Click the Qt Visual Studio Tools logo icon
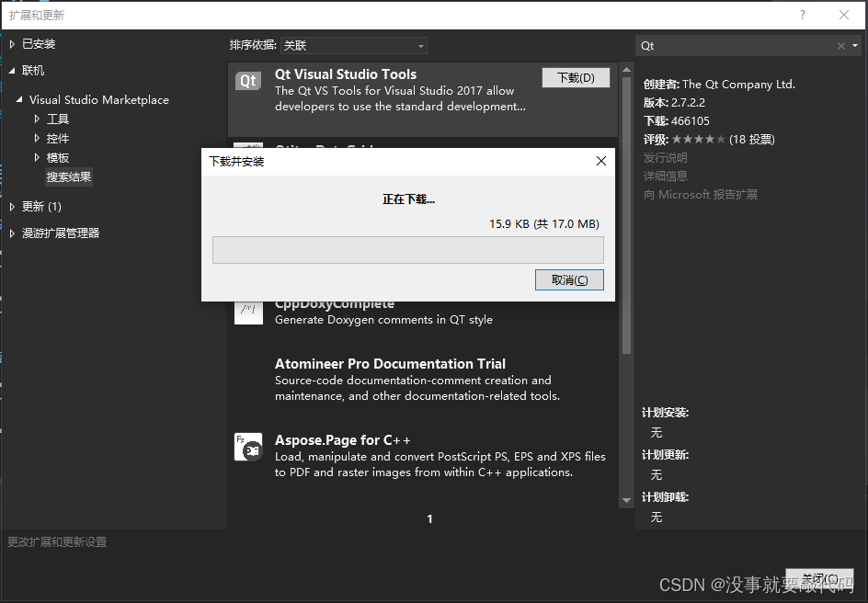Image resolution: width=868 pixels, height=603 pixels. (248, 81)
